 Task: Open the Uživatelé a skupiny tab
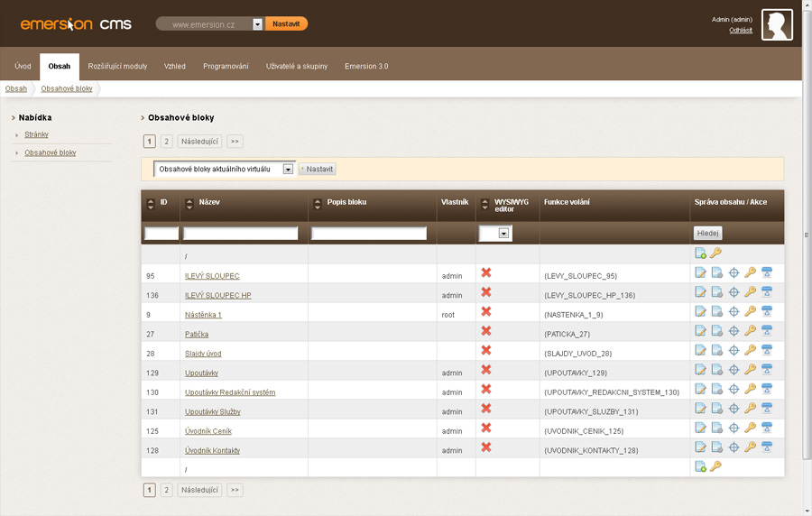tap(297, 67)
